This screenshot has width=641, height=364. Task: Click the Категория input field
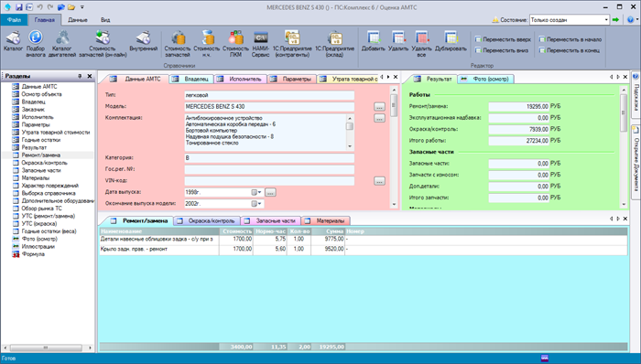click(269, 158)
